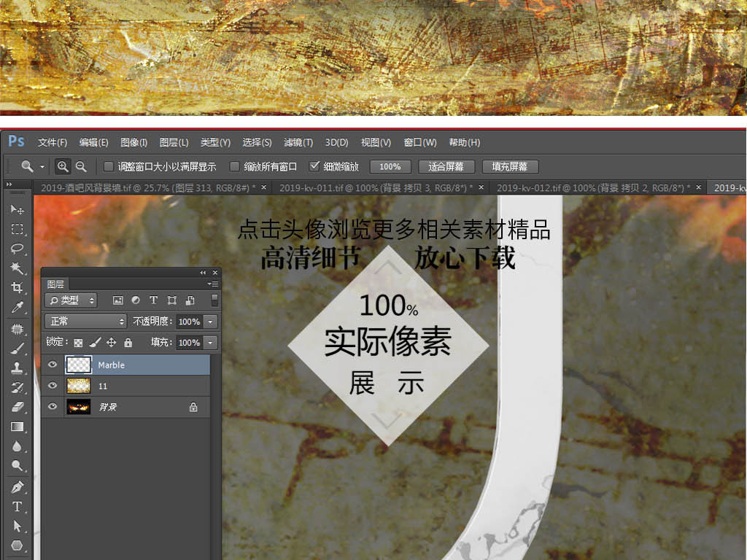Screen dimensions: 747x560
Task: Open the 文件(F) menu
Action: tap(53, 142)
